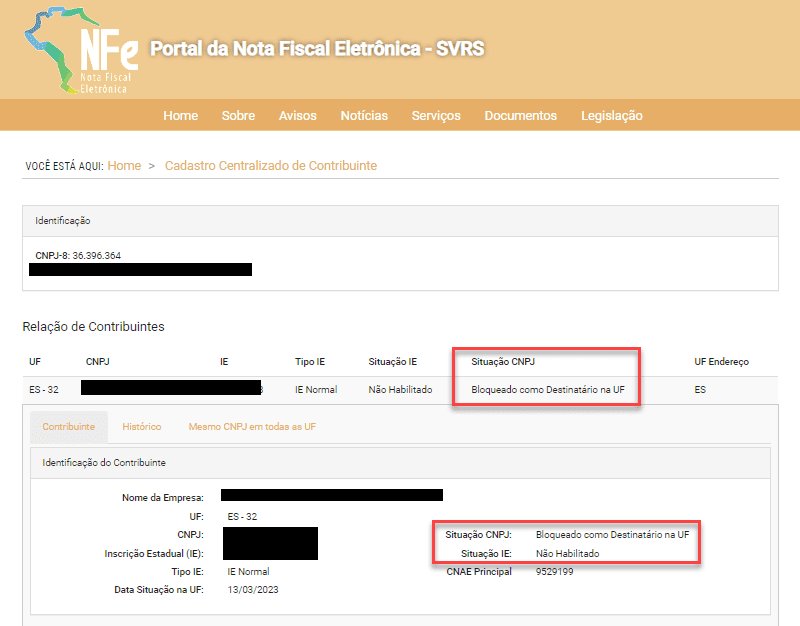
Task: Click the ES value under UF Endereço
Action: [x=700, y=390]
